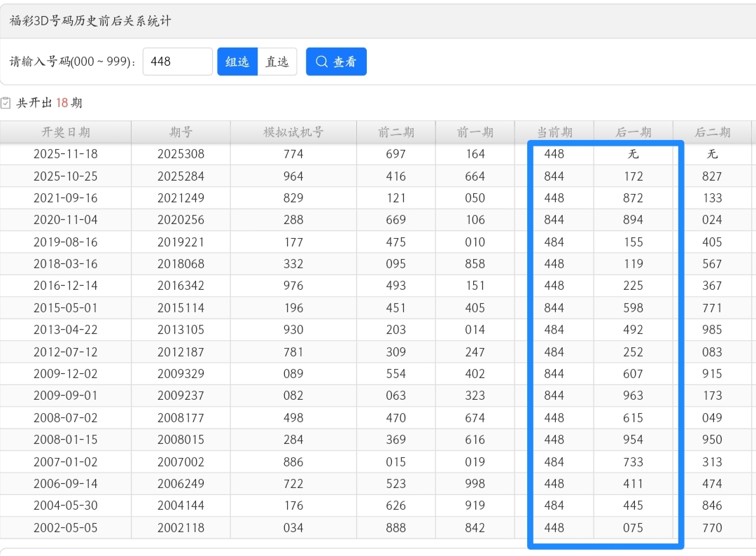Select date cell 2018-03-16
756x556 pixels.
click(66, 264)
